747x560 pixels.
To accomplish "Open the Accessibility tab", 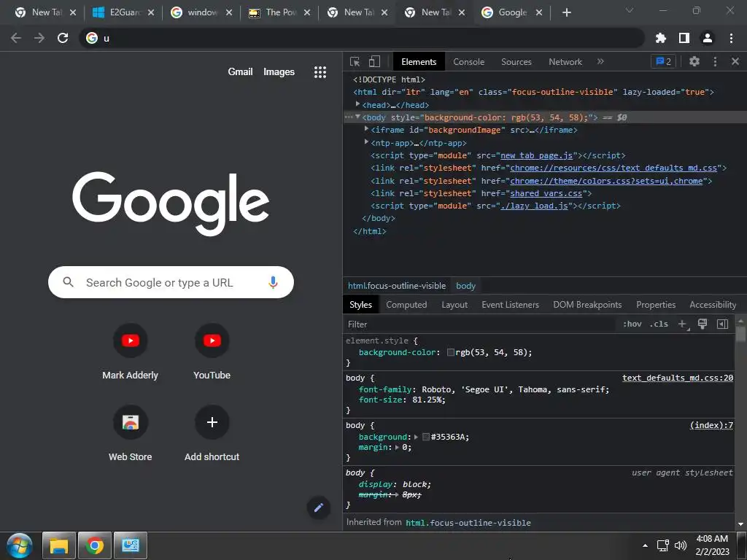I will [713, 305].
